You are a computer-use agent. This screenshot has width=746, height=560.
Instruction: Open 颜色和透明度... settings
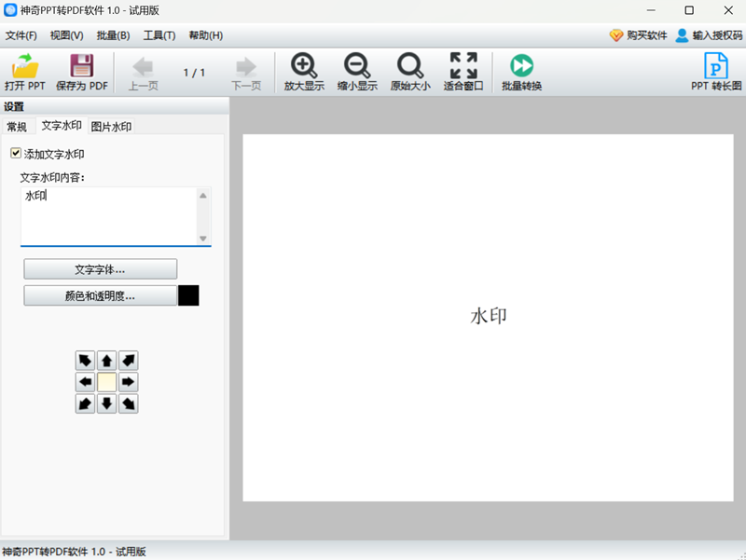[x=101, y=295]
